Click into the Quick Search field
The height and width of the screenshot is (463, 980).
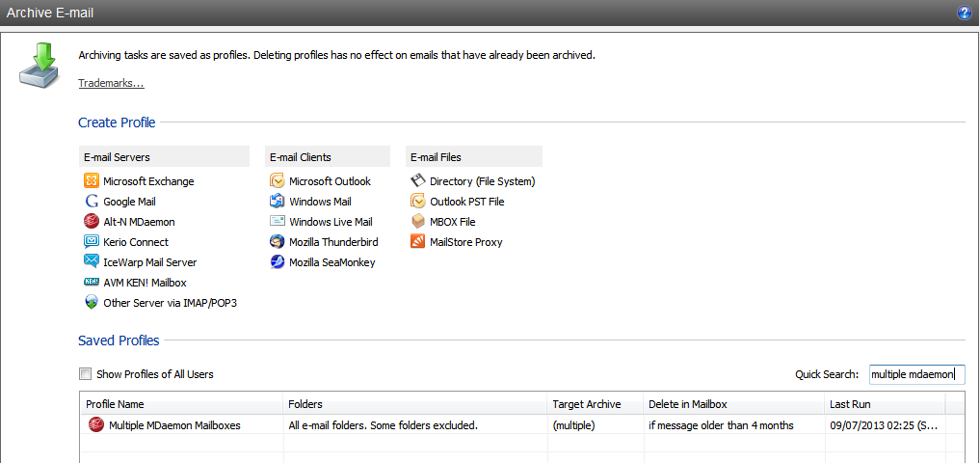tap(916, 374)
